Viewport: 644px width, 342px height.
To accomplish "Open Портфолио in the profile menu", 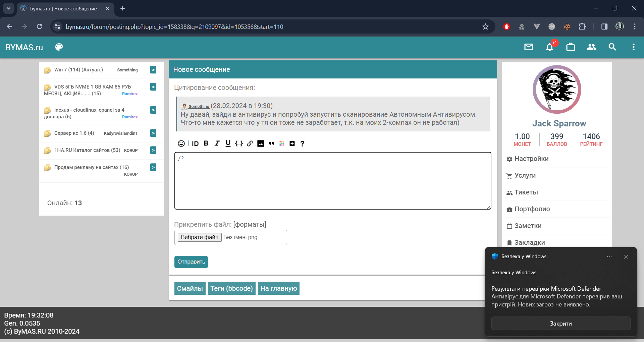I will coord(532,209).
